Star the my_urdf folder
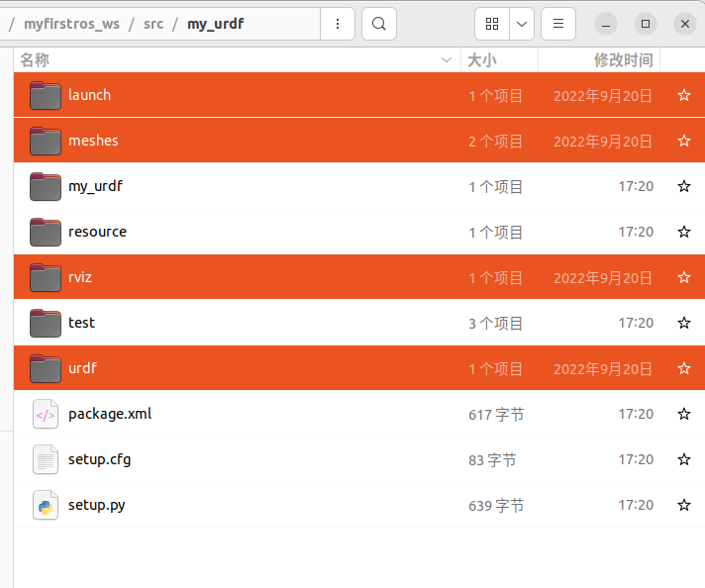Viewport: 705px width, 588px height. (x=684, y=186)
